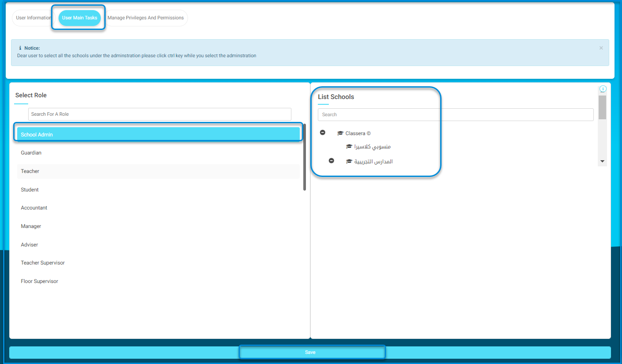Screen dimensions: 622x364
Task: Select منسوبي كلاسيرا school
Action: [x=372, y=147]
